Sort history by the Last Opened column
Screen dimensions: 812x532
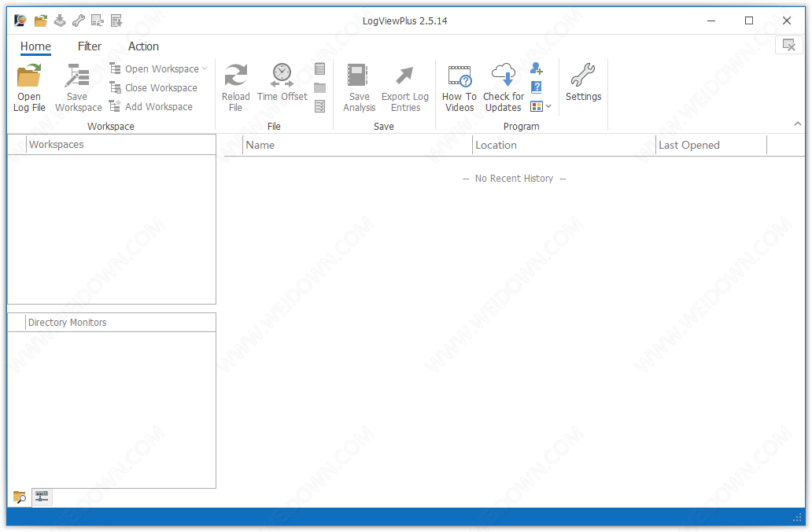711,145
